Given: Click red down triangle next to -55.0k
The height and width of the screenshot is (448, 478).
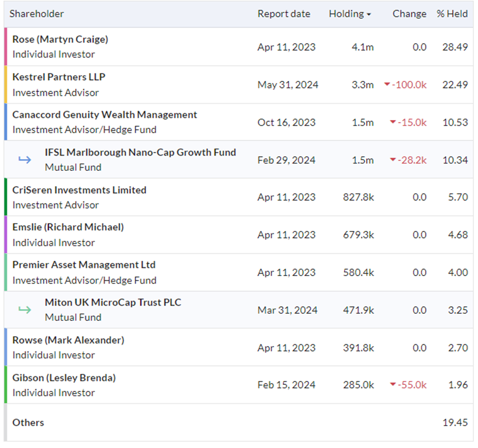Looking at the screenshot, I should [393, 384].
